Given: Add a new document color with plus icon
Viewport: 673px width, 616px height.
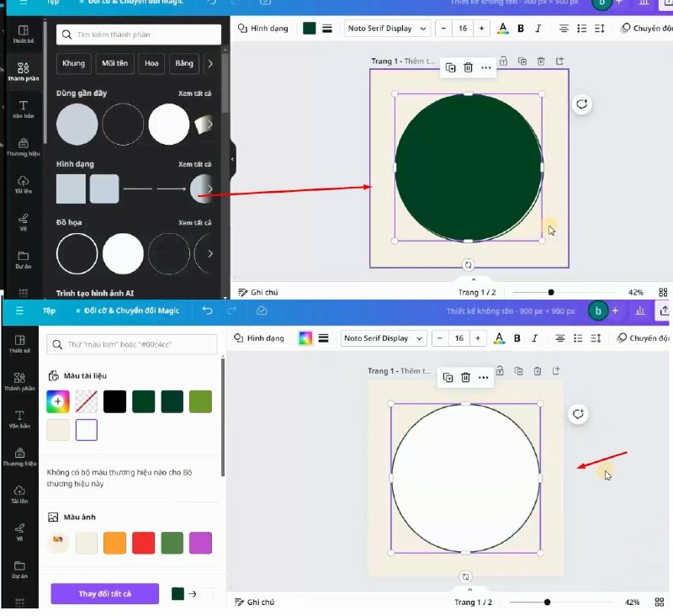Looking at the screenshot, I should [58, 402].
